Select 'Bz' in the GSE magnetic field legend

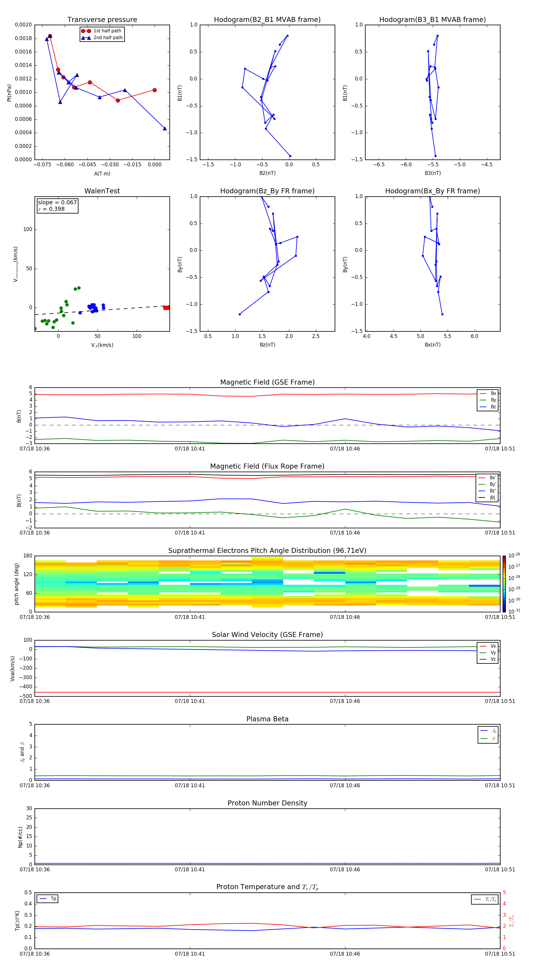[x=488, y=407]
